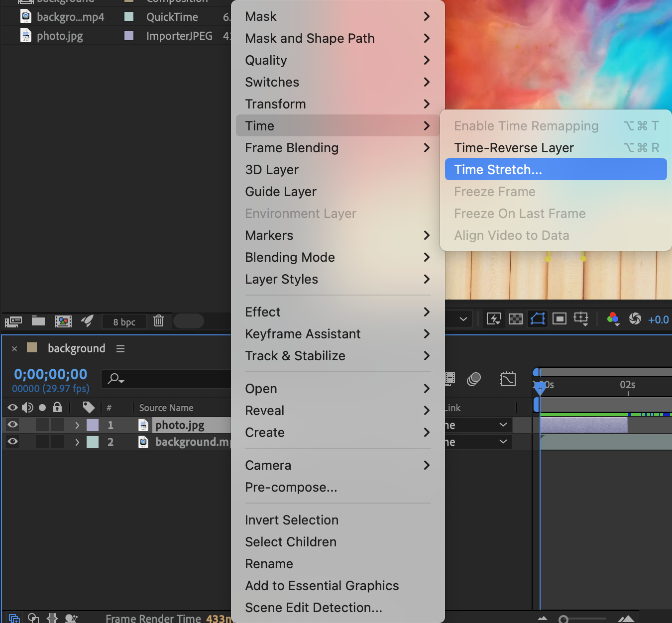The width and height of the screenshot is (672, 623).
Task: Click the label color swatch of photo.jpg layer
Action: click(x=93, y=425)
